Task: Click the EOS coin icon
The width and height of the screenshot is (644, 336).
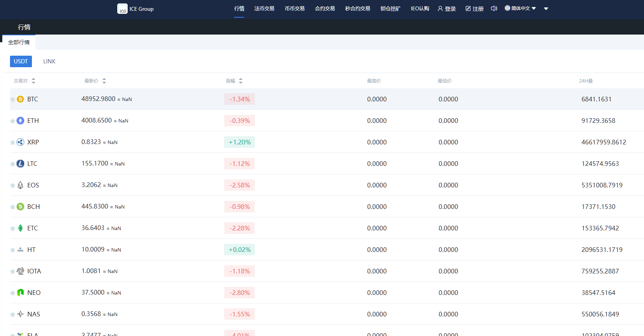Action: click(20, 185)
